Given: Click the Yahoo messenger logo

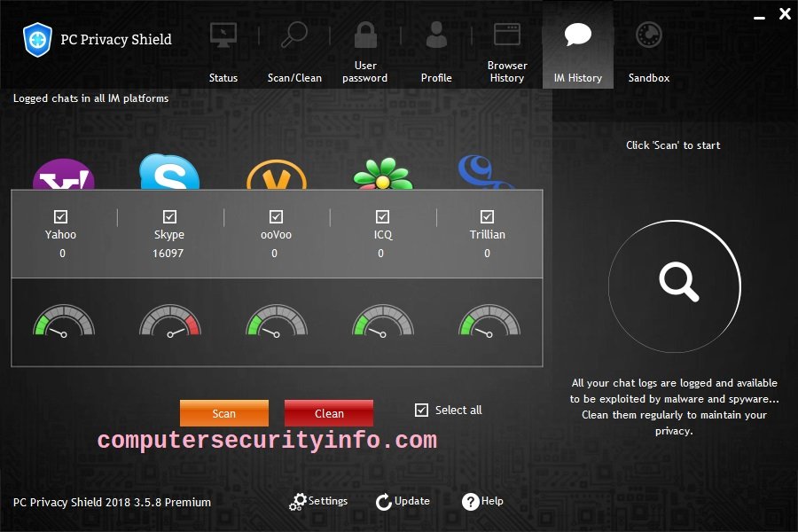Looking at the screenshot, I should tap(64, 174).
